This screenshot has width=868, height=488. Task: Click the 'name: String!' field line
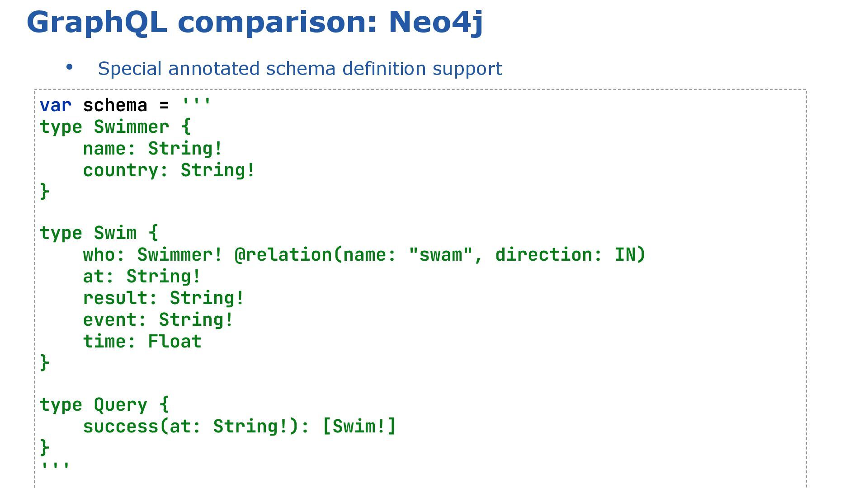152,149
